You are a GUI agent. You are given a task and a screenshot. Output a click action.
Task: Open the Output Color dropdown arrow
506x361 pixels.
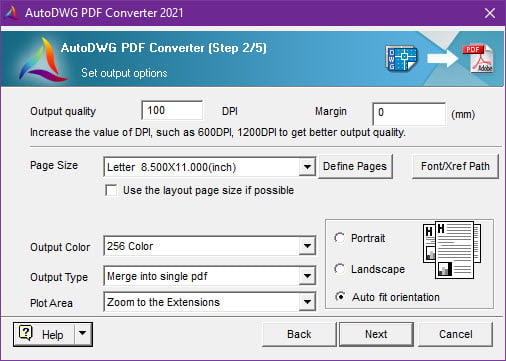(307, 246)
